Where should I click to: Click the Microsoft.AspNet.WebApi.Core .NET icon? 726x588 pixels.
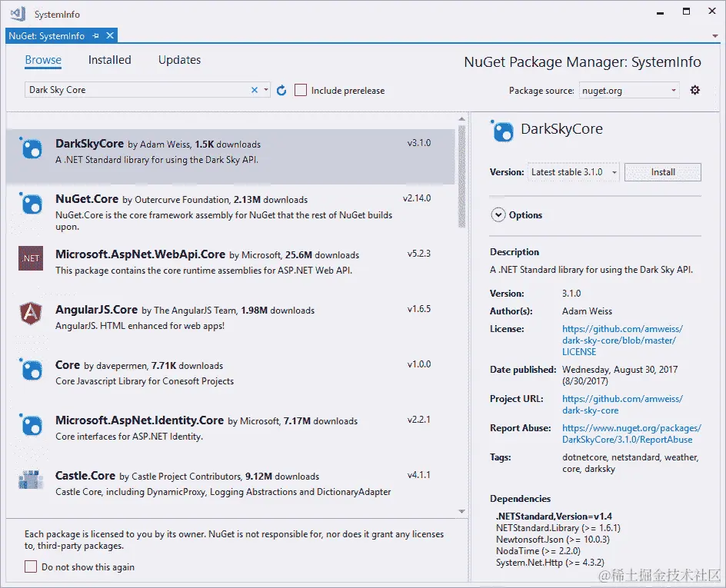[x=31, y=258]
